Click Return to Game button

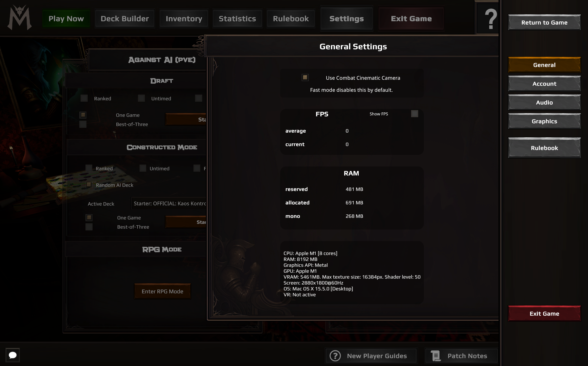544,22
